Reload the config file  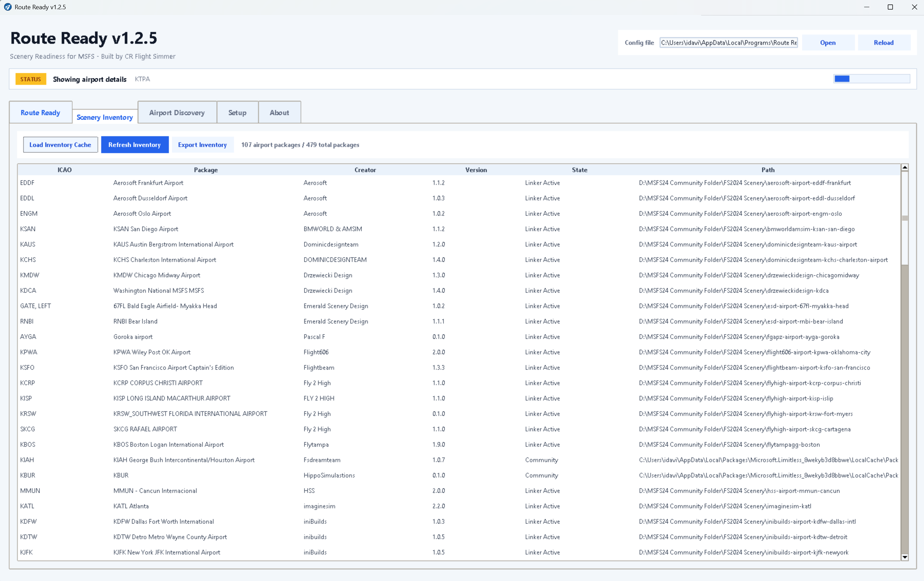[x=884, y=43]
